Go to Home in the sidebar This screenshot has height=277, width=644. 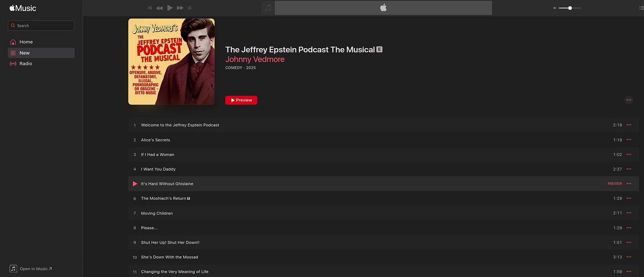[x=41, y=42]
